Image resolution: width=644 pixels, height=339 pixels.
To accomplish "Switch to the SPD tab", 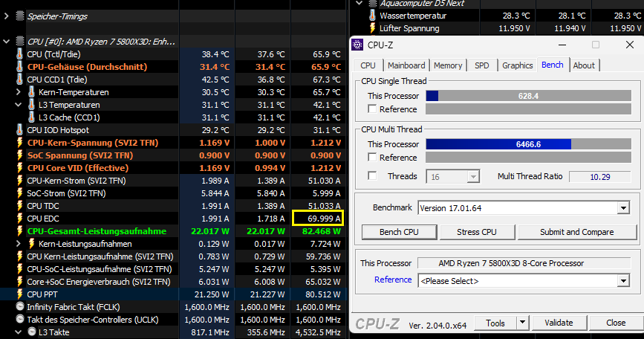I will click(x=482, y=65).
